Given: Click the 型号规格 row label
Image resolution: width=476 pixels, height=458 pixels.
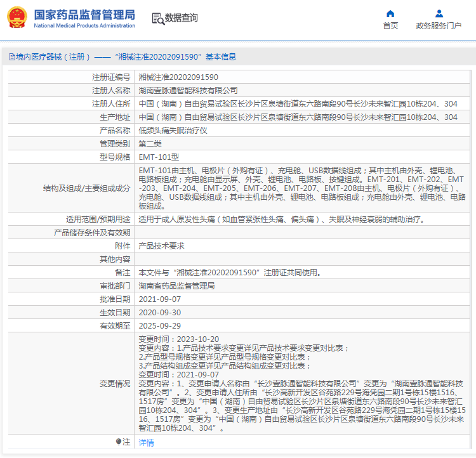Looking at the screenshot, I should [115, 157].
